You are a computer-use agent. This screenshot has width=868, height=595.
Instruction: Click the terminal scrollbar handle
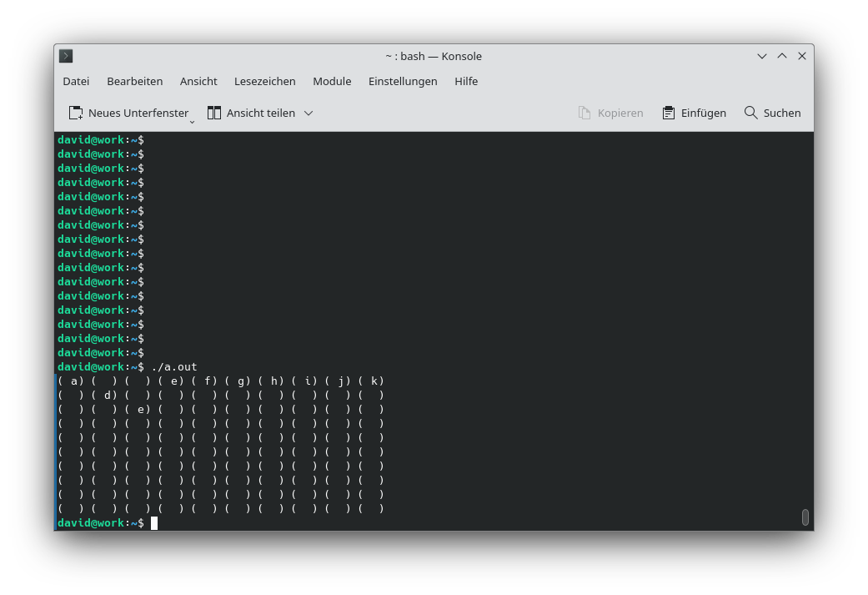pos(805,517)
